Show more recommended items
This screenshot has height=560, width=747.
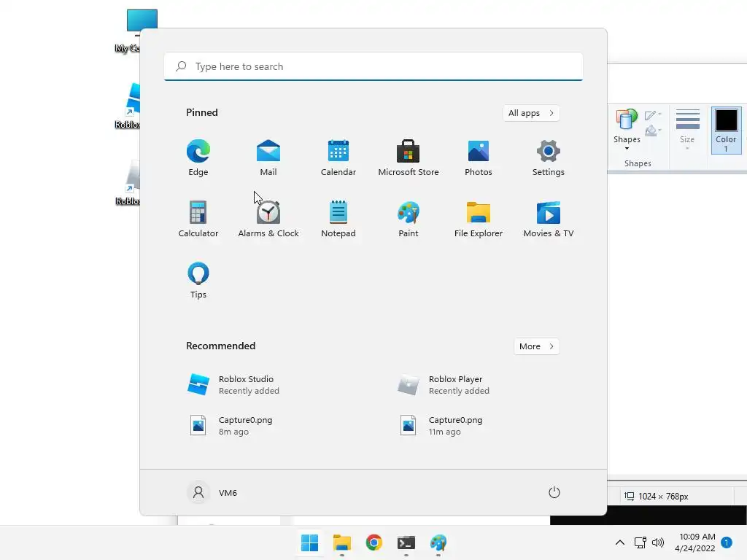(x=536, y=346)
